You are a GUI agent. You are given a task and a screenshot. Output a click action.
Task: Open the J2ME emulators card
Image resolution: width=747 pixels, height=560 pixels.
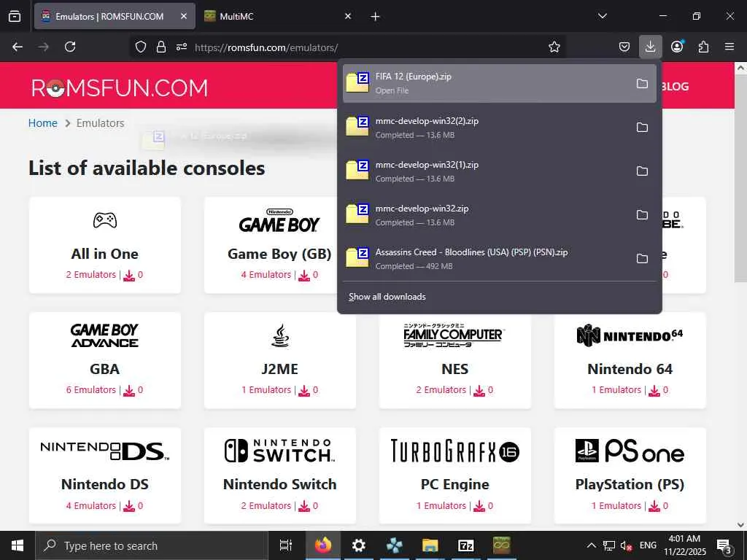pyautogui.click(x=279, y=360)
